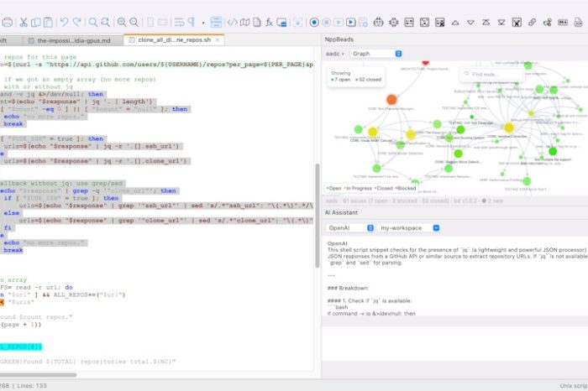Open the Graph view dropdown
The image size is (588, 391).
375,54
